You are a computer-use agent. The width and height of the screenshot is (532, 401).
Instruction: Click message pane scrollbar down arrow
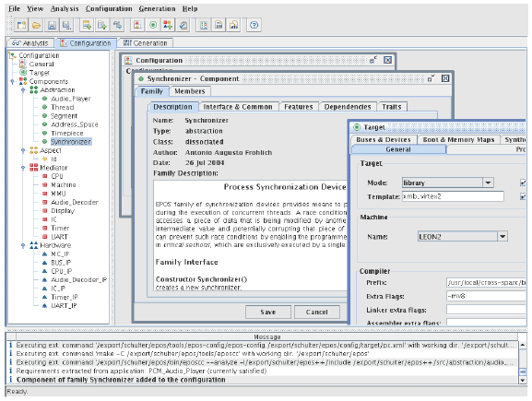[523, 381]
